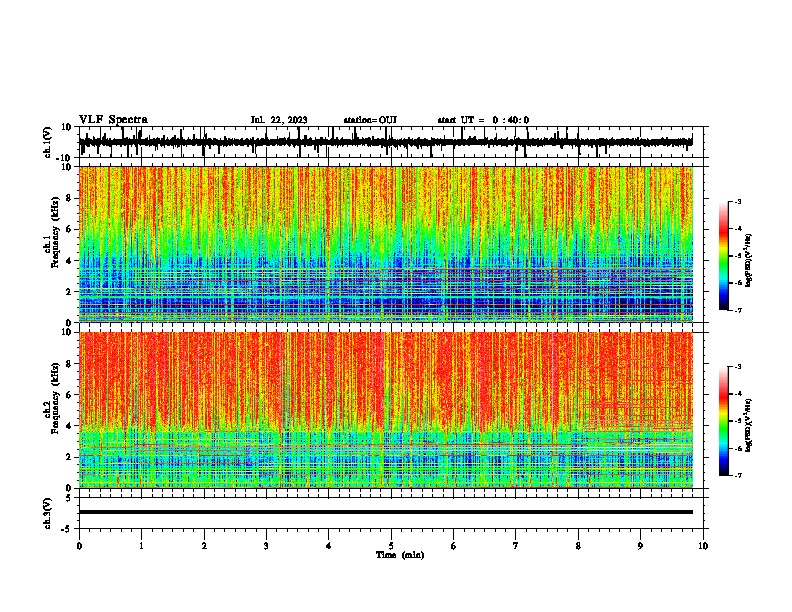Click the 'ch.3(V)' axis label

(x=48, y=513)
